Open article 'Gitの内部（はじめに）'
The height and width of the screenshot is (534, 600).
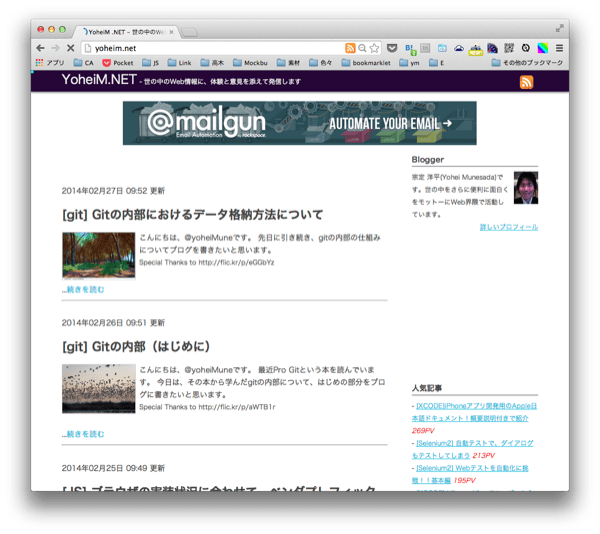click(x=136, y=347)
